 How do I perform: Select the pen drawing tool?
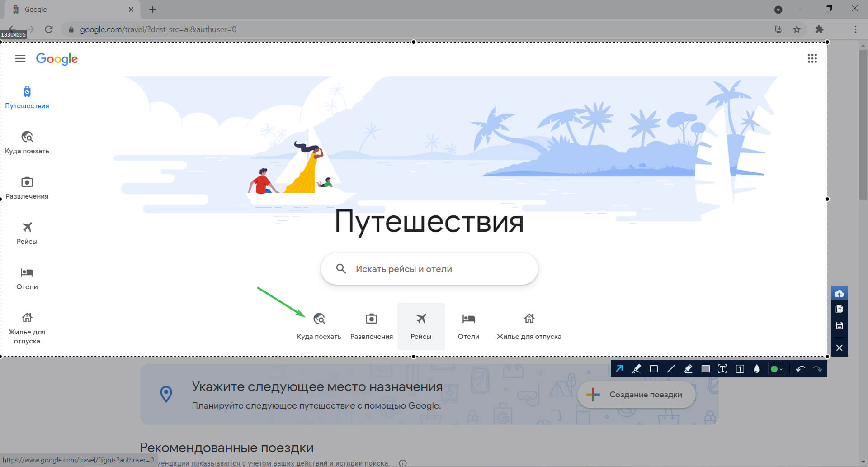click(x=637, y=369)
